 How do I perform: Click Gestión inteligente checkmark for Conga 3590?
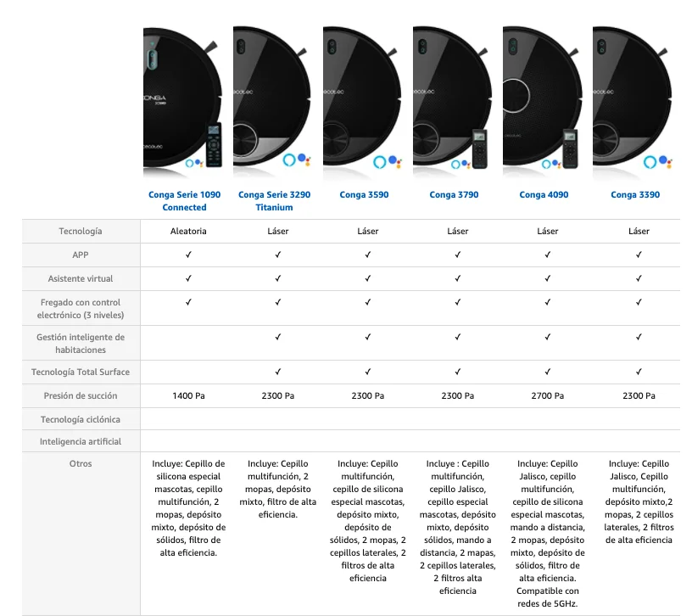368,338
